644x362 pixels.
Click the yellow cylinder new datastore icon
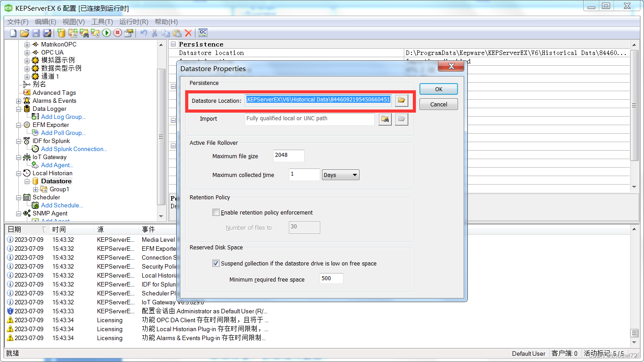61,33
